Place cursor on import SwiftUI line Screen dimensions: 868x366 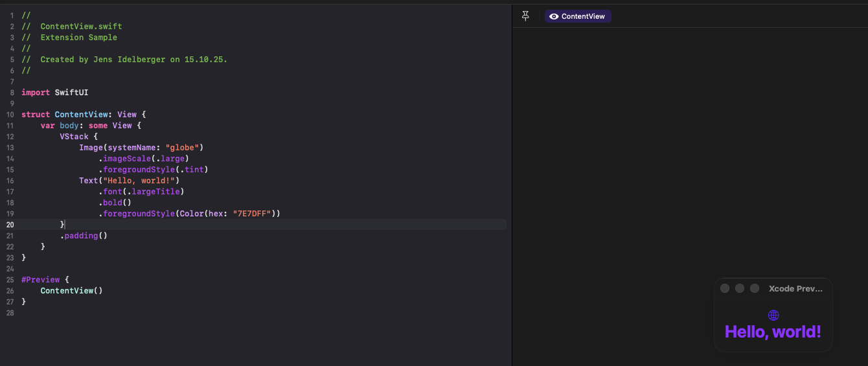54,93
